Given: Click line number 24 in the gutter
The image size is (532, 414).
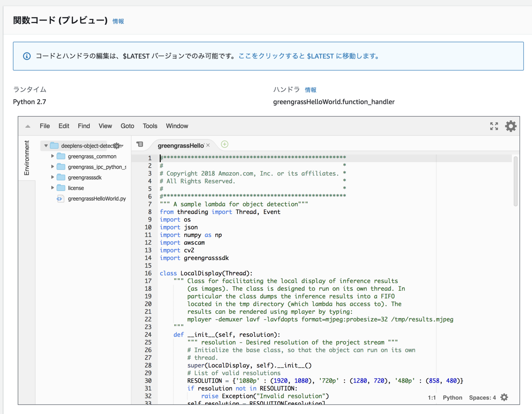Looking at the screenshot, I should pos(148,335).
